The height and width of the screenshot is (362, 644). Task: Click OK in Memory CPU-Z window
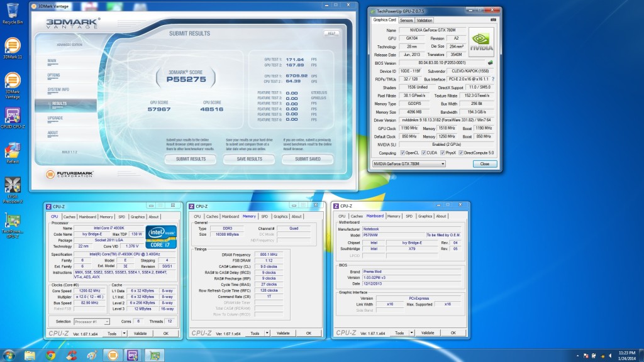pos(308,333)
